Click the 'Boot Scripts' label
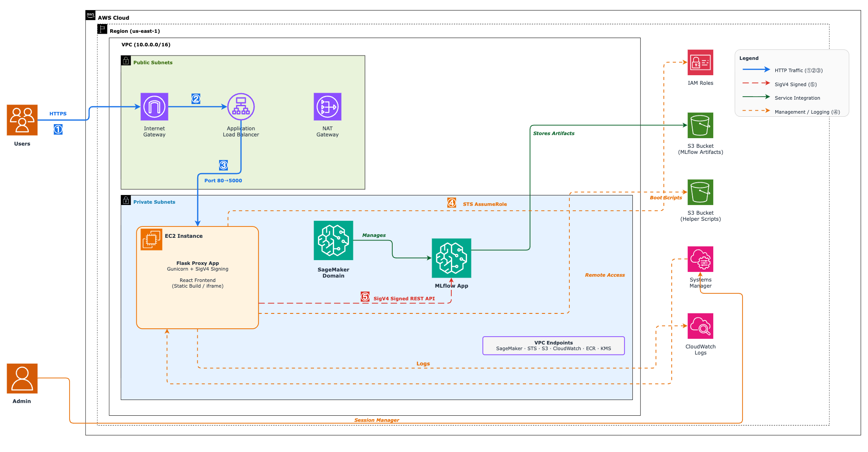868x452 pixels. pos(666,198)
